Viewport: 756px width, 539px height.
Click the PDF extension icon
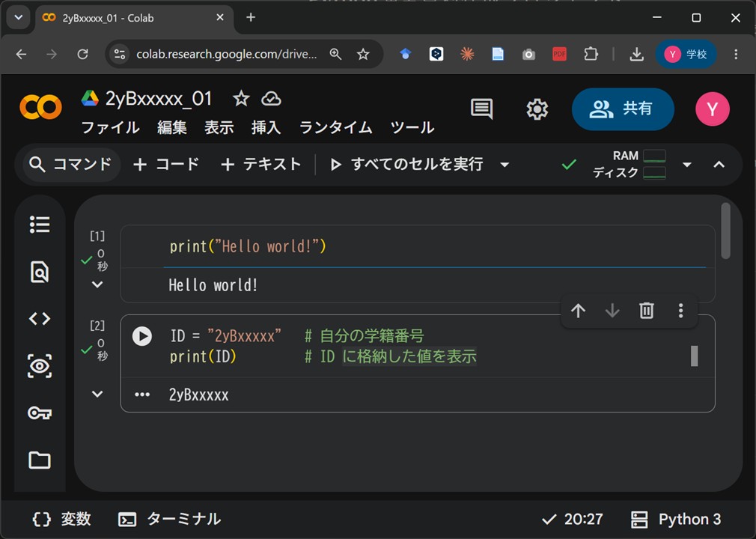click(x=559, y=54)
